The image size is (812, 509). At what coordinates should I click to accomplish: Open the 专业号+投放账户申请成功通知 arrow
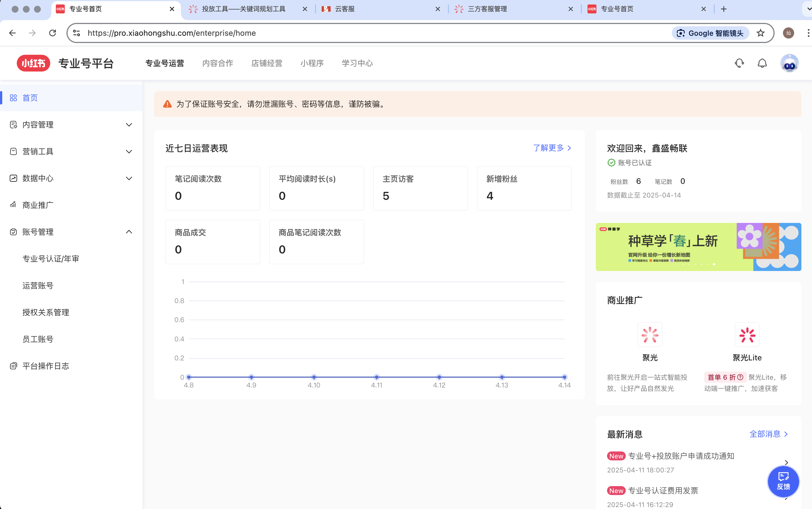point(786,463)
